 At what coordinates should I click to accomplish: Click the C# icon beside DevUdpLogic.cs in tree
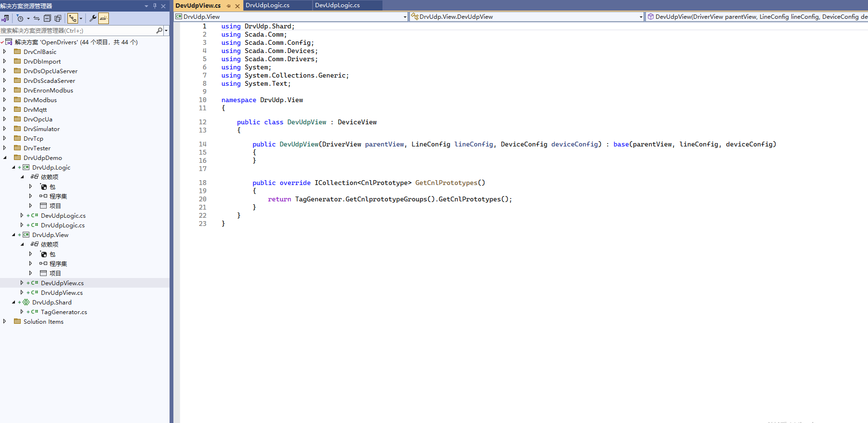coord(35,215)
